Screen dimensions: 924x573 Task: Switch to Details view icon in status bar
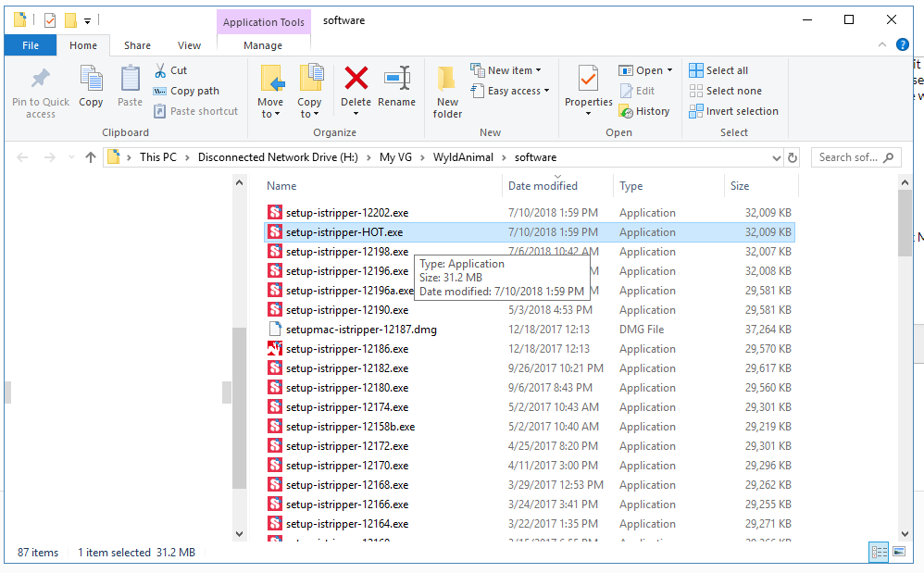pos(879,552)
